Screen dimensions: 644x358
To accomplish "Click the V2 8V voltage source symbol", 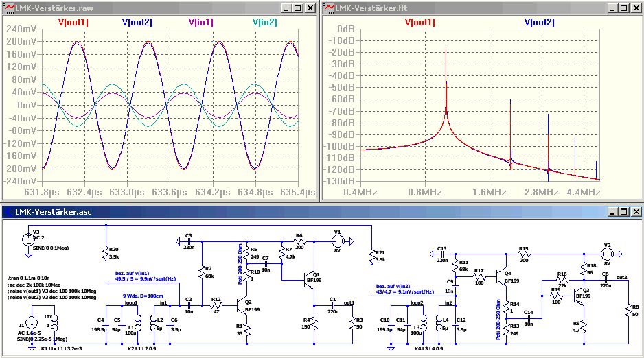I will click(x=608, y=254).
